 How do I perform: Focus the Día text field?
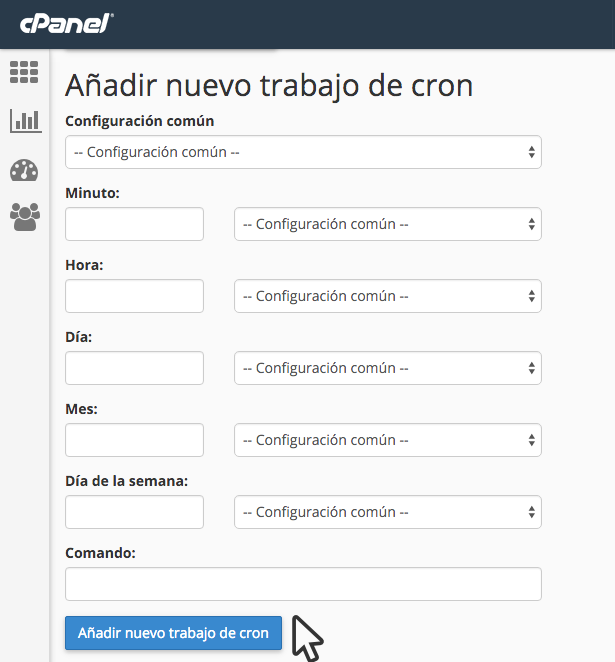134,368
